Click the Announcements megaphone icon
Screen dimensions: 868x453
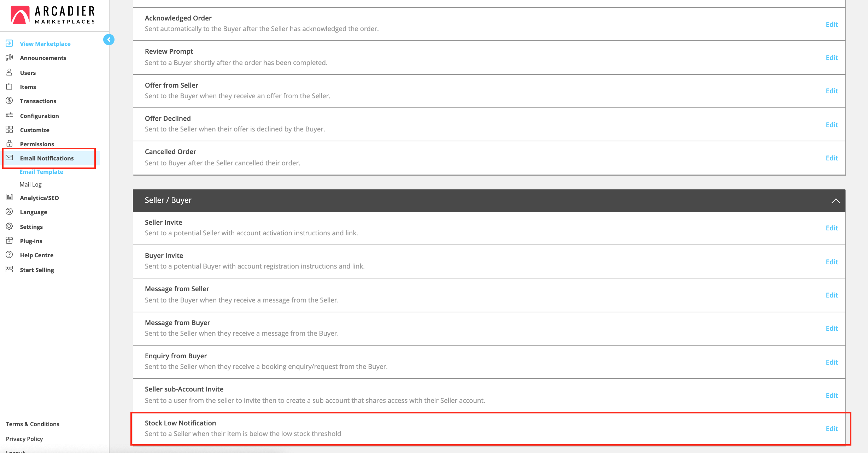pyautogui.click(x=10, y=58)
